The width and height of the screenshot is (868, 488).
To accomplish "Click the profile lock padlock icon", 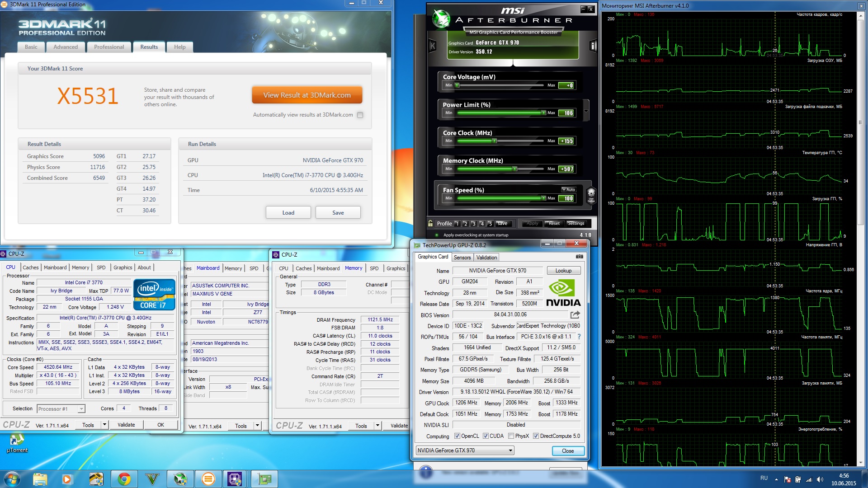I will click(x=431, y=223).
